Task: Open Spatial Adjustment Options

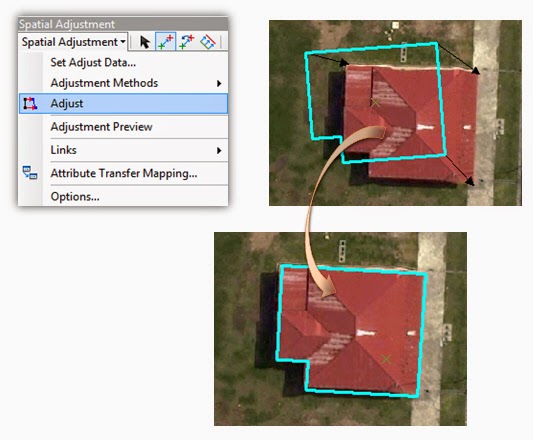Action: tap(75, 197)
